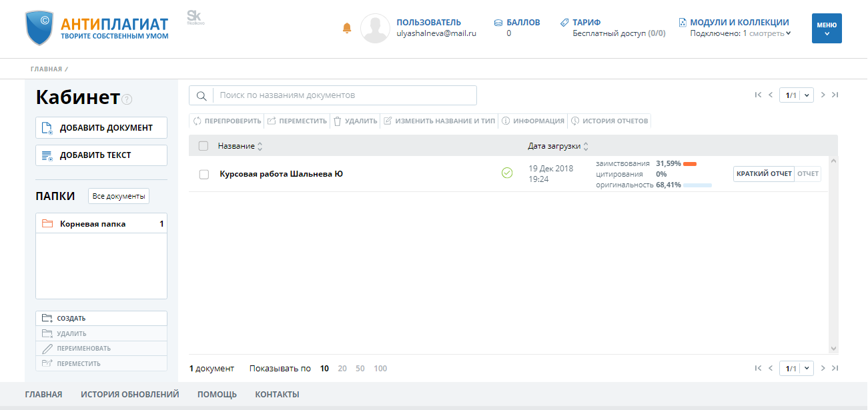
Task: Select Корневая папка in the folder list
Action: (x=93, y=224)
